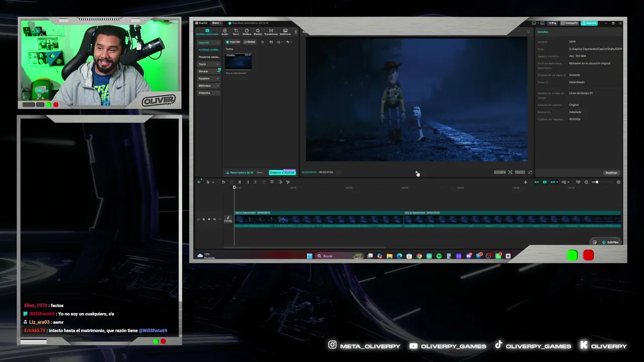Hide the main video track

tap(209, 219)
